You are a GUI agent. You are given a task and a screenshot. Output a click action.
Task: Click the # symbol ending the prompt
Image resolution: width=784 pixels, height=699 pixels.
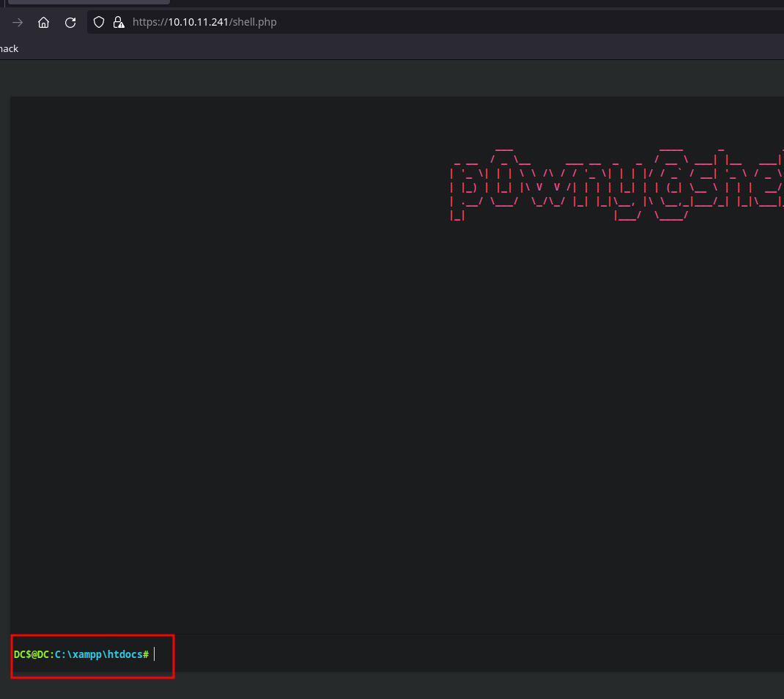tap(146, 654)
